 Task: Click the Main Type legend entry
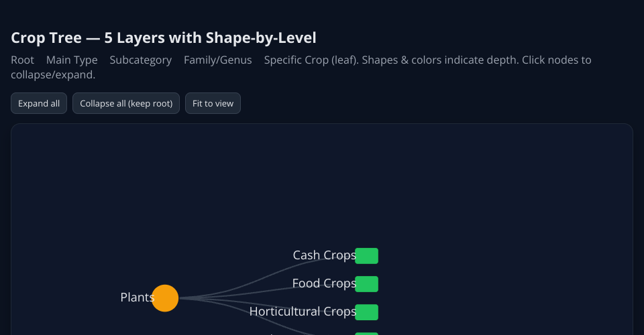click(x=72, y=60)
